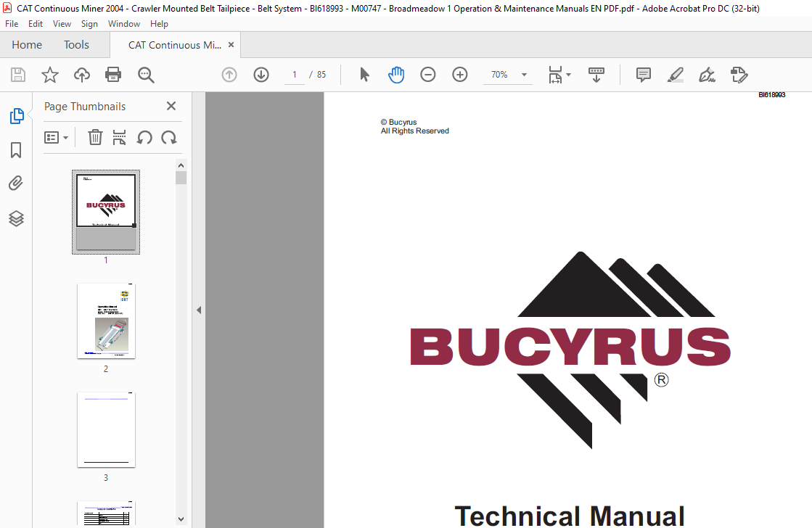The height and width of the screenshot is (528, 812).
Task: Go to previous page arrow
Action: (x=229, y=75)
